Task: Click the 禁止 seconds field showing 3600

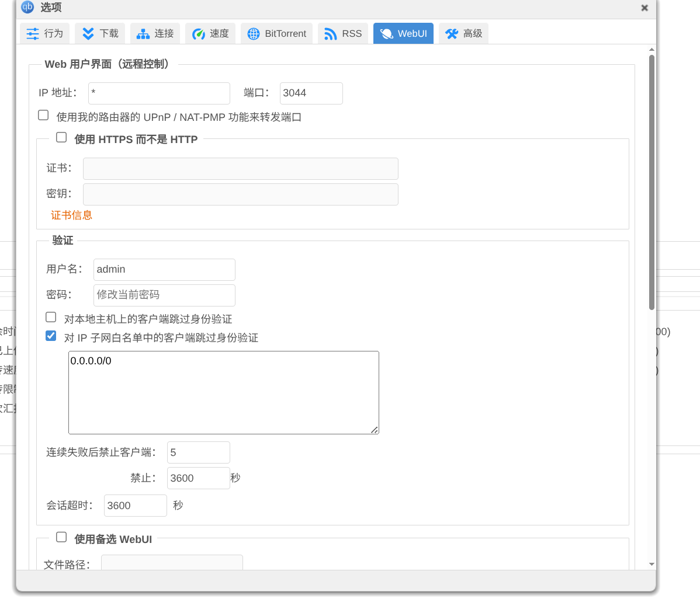Action: point(199,478)
